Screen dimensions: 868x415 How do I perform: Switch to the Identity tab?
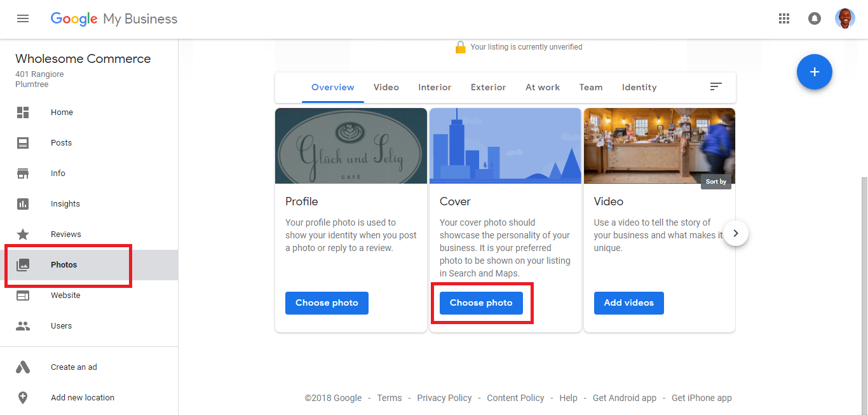(x=639, y=87)
